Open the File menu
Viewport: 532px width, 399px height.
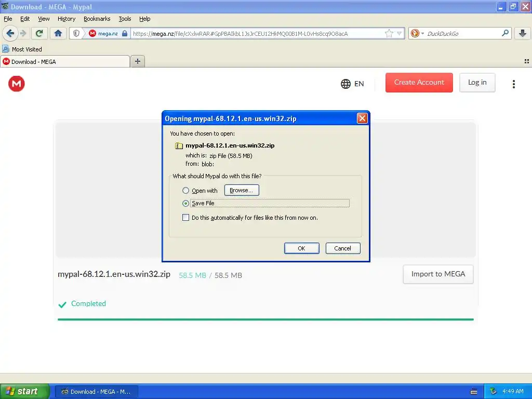[x=8, y=19]
